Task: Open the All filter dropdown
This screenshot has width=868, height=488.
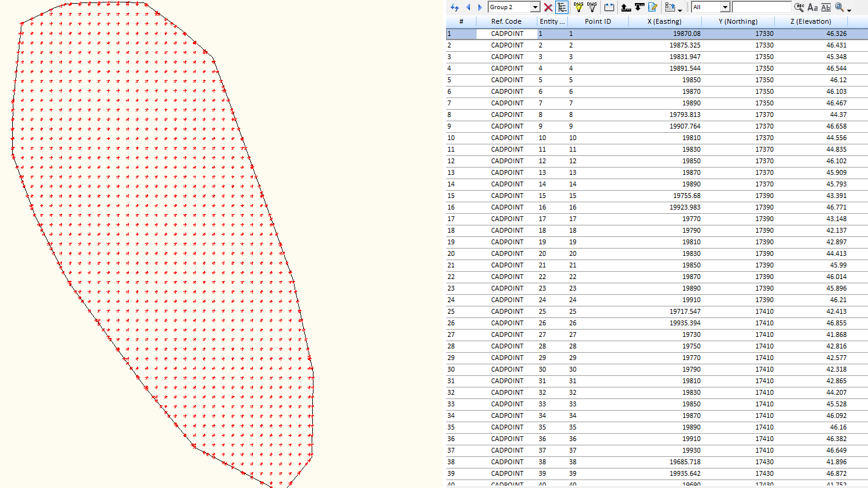Action: click(724, 7)
